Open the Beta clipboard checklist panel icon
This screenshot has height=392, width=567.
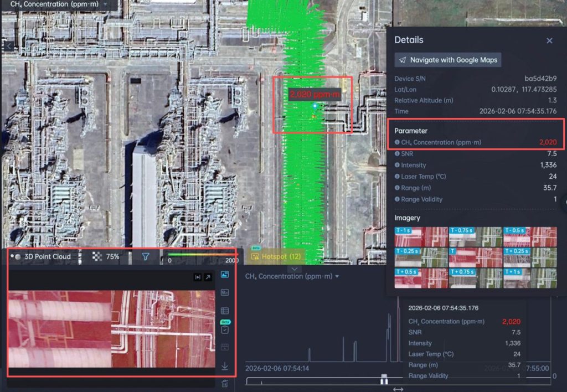tap(224, 330)
